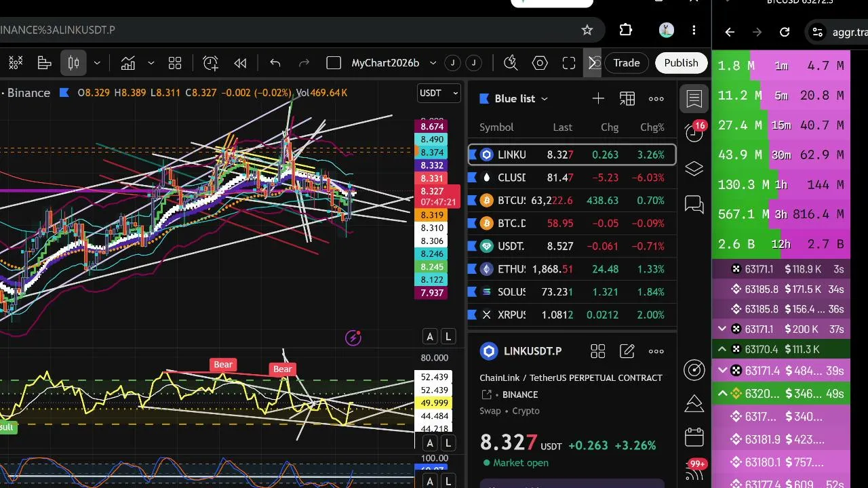
Task: Open the Chrome three-dot menu
Action: coord(694,30)
